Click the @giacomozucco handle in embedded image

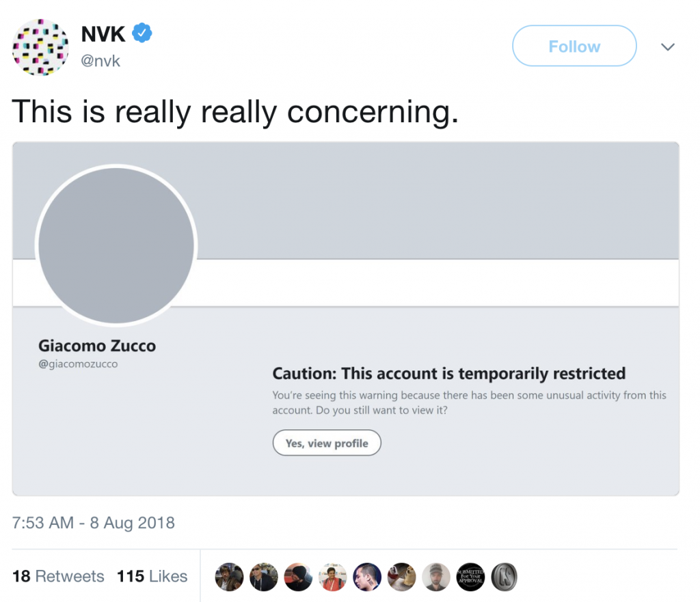tap(78, 364)
